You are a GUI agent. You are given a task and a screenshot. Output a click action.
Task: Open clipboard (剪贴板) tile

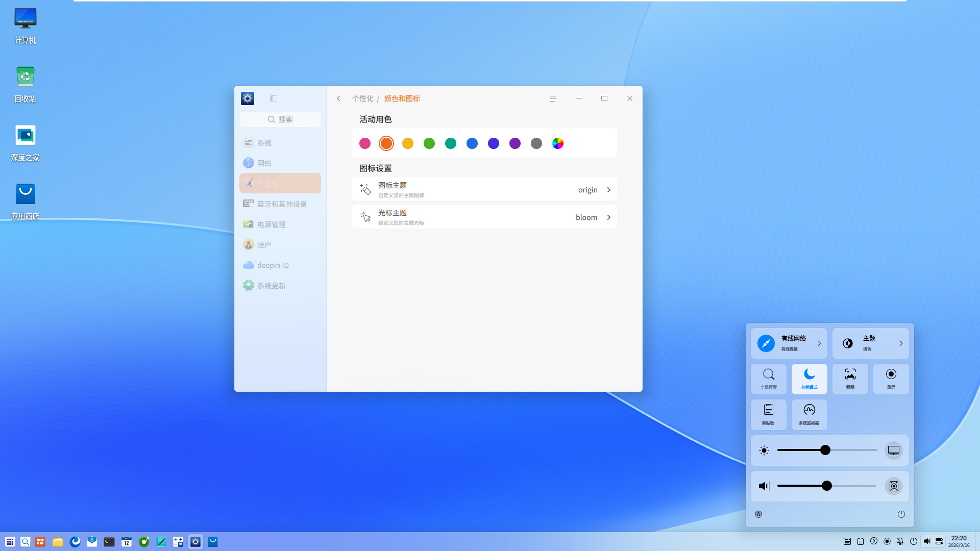click(768, 415)
